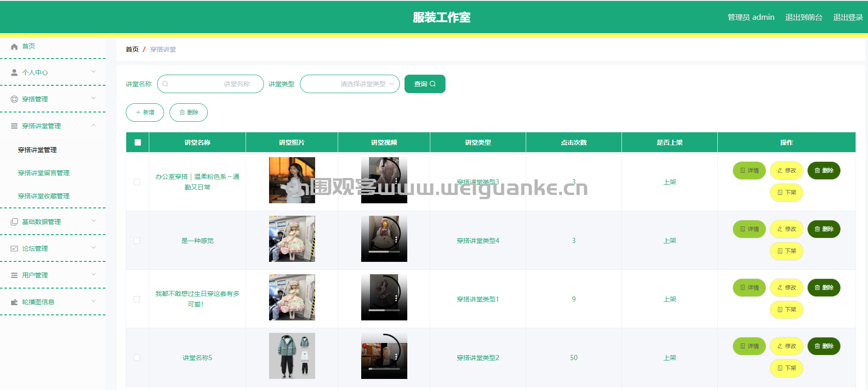Click the home icon in the sidebar
This screenshot has width=868, height=390.
click(14, 47)
